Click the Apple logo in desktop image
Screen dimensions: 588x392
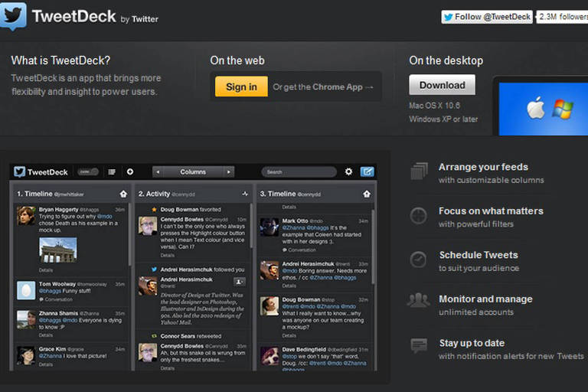click(x=535, y=108)
